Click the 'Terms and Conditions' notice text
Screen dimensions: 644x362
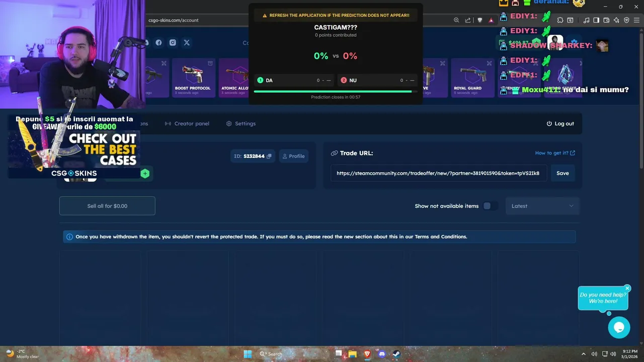(441, 237)
